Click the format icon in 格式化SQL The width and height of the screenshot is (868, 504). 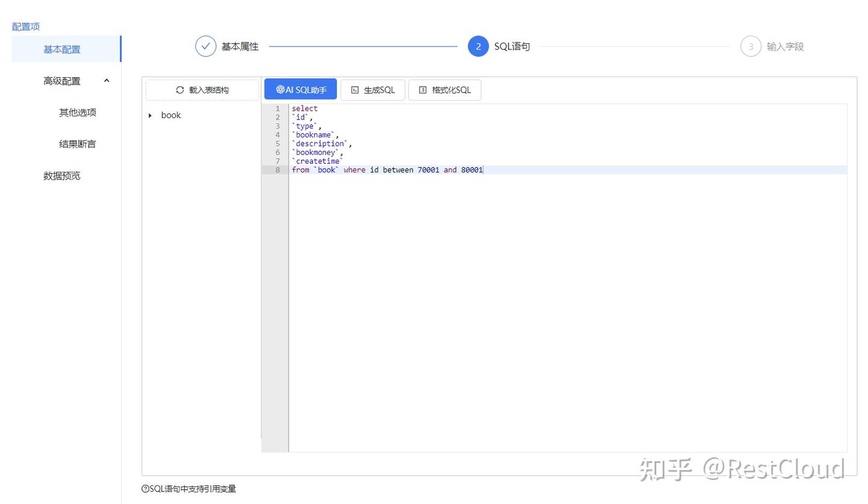coord(423,90)
